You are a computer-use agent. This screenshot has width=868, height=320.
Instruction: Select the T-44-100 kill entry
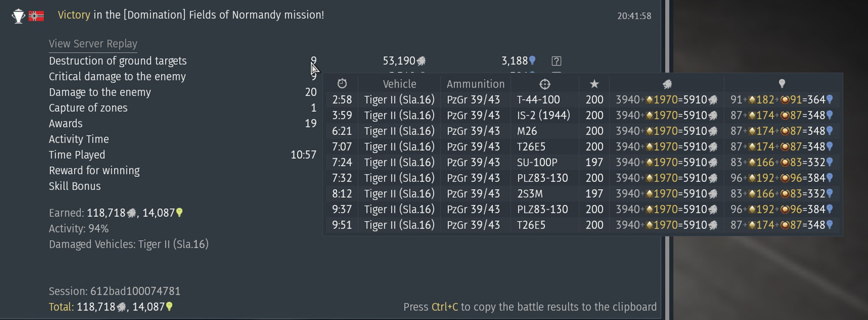(538, 99)
